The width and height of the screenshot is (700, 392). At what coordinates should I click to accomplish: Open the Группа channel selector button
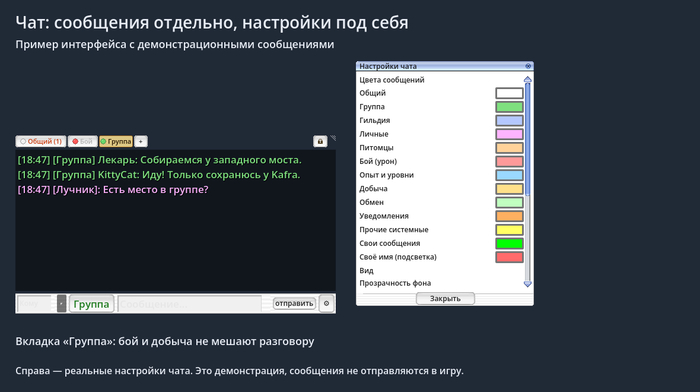pyautogui.click(x=91, y=304)
